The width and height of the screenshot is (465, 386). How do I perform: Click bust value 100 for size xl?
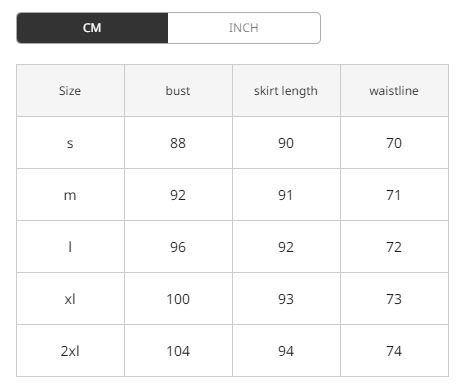click(x=178, y=299)
